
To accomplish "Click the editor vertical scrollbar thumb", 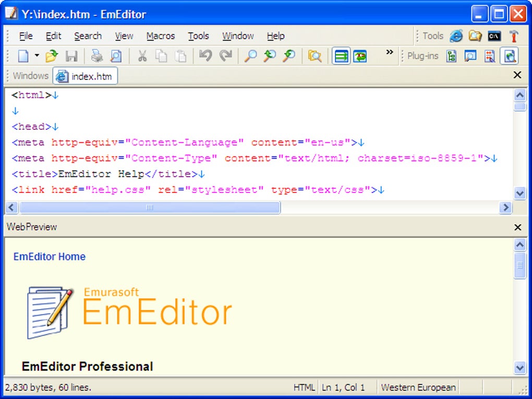I will point(520,107).
